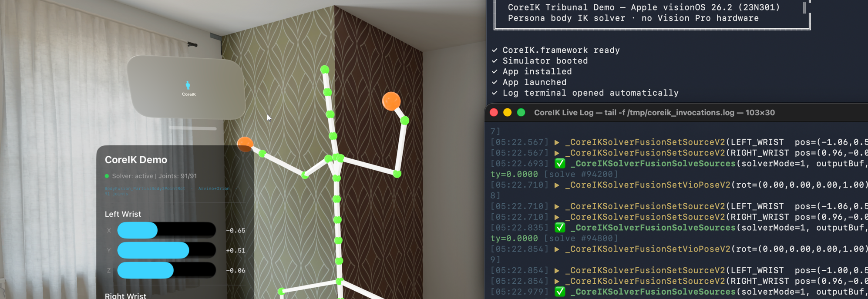This screenshot has height=299, width=868.
Task: Click the green check emoji at 05:22.693
Action: pyautogui.click(x=560, y=164)
